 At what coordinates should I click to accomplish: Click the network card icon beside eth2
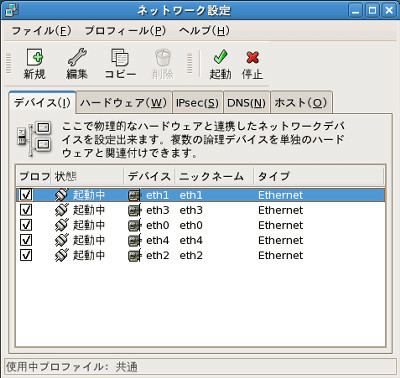tap(135, 255)
